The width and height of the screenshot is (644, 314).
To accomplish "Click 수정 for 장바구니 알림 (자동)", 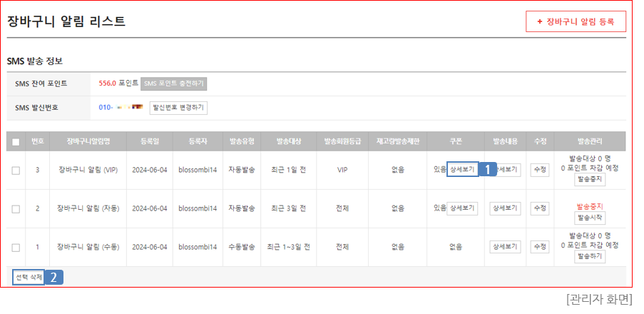I will 540,208.
